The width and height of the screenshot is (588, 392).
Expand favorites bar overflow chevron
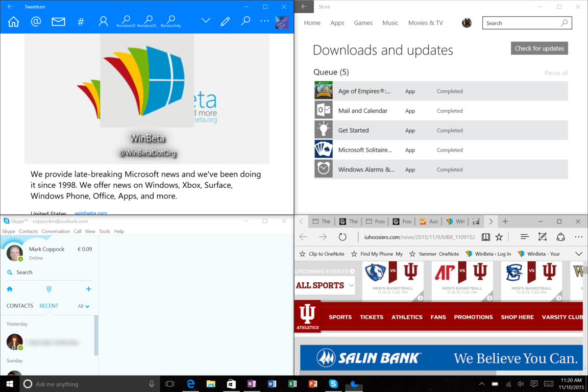click(x=578, y=254)
